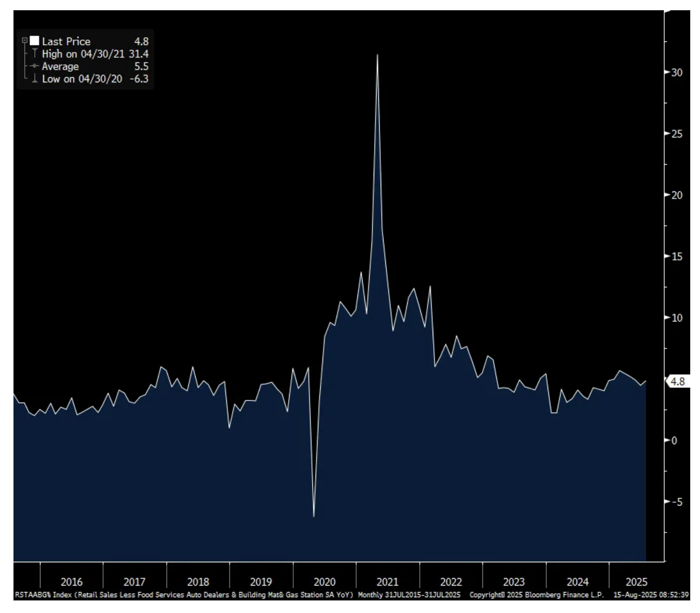Select the 'High on 04/30/21' legend entry

coord(83,54)
